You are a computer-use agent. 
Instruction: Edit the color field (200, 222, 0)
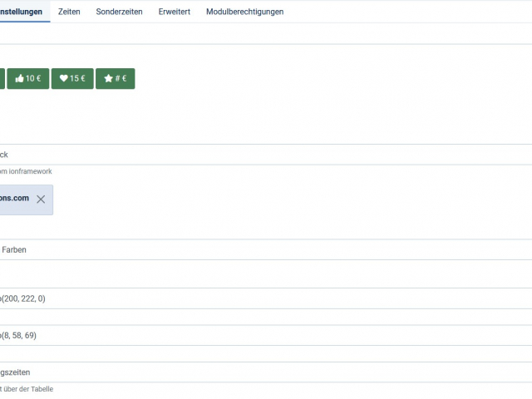[266, 298]
